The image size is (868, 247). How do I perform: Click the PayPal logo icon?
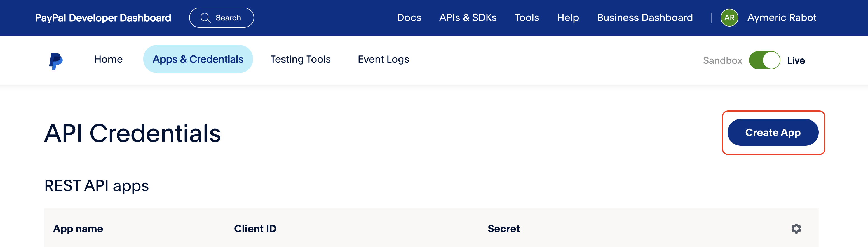56,61
